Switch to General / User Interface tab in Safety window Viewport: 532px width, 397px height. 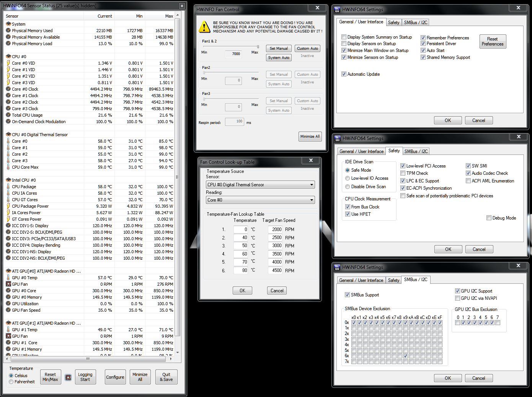pos(361,151)
